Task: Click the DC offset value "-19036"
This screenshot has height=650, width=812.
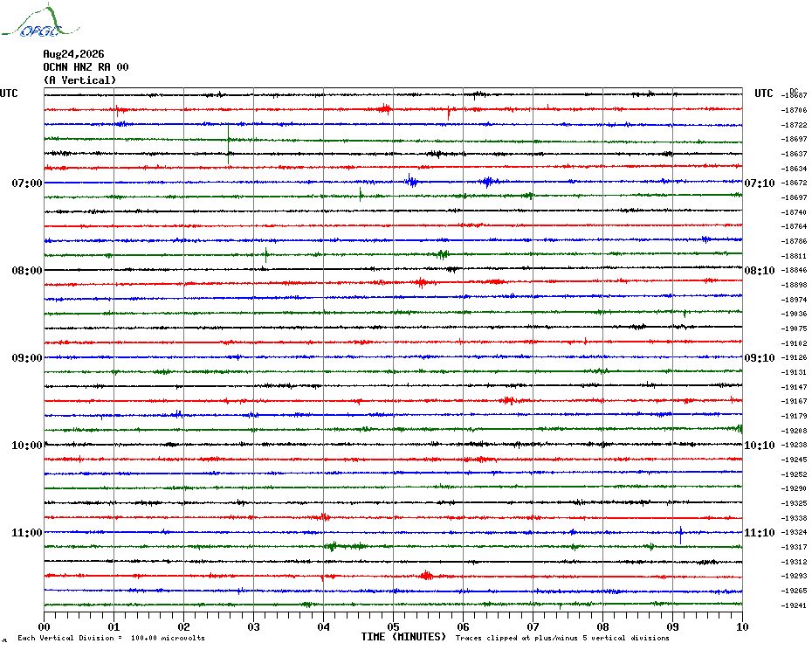Action: tap(794, 315)
